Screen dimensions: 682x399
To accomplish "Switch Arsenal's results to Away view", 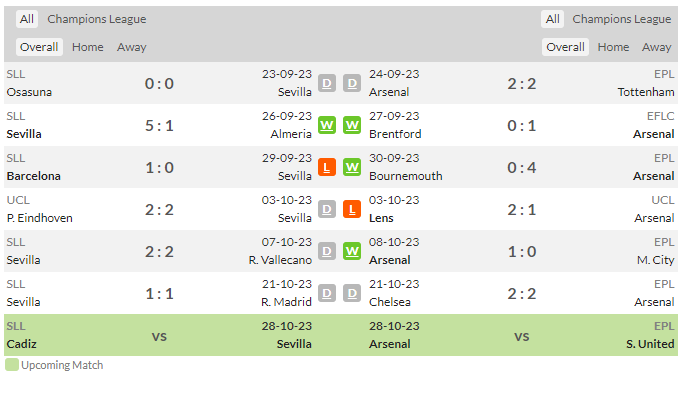I will pos(656,47).
